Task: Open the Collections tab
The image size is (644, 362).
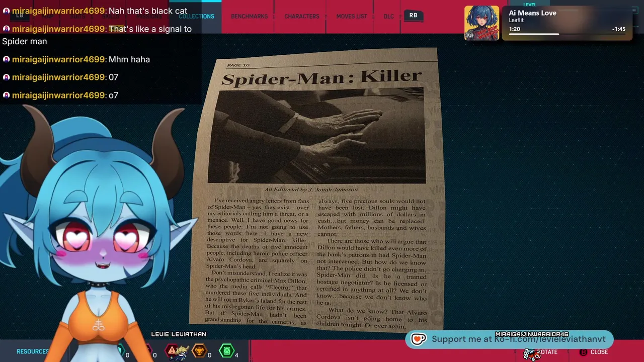Action: (x=196, y=16)
